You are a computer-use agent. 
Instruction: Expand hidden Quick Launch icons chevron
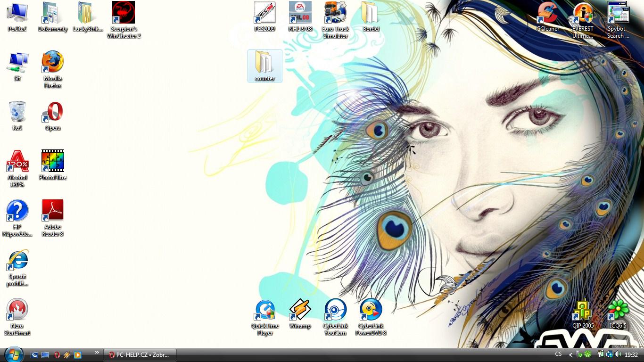[x=97, y=352]
